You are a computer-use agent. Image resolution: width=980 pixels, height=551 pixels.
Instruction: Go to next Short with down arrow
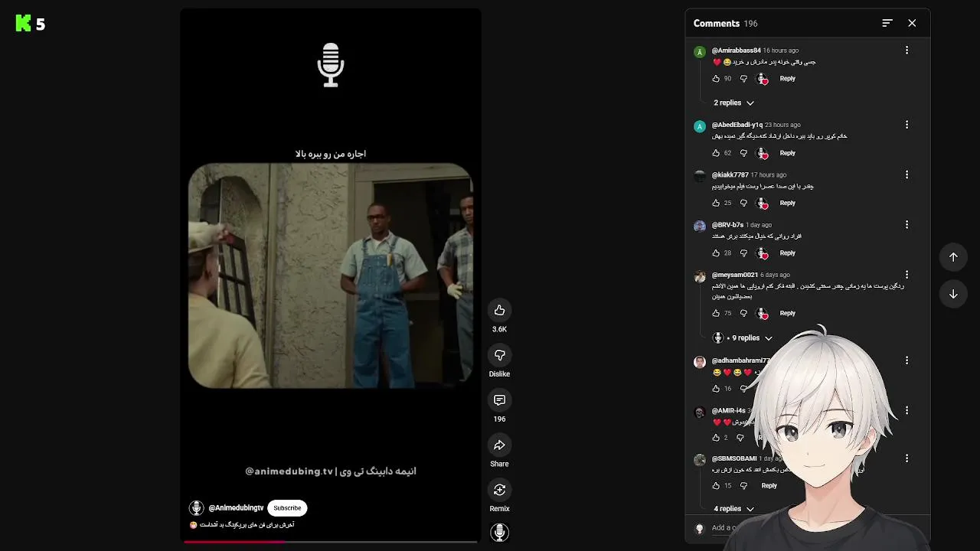pyautogui.click(x=953, y=294)
